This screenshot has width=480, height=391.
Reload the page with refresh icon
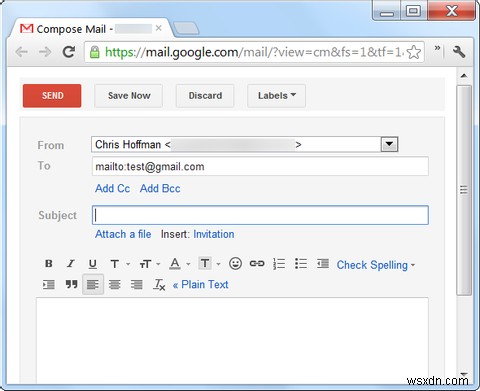[x=69, y=52]
